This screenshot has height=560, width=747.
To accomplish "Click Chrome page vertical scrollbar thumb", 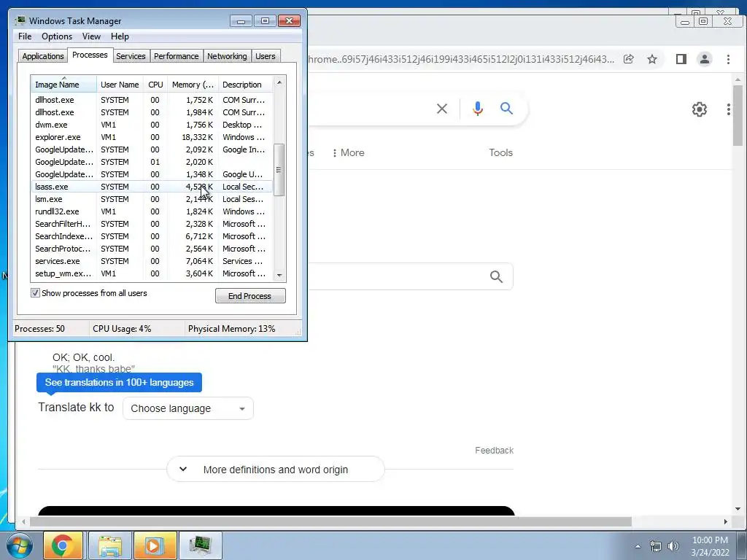I will pyautogui.click(x=738, y=116).
